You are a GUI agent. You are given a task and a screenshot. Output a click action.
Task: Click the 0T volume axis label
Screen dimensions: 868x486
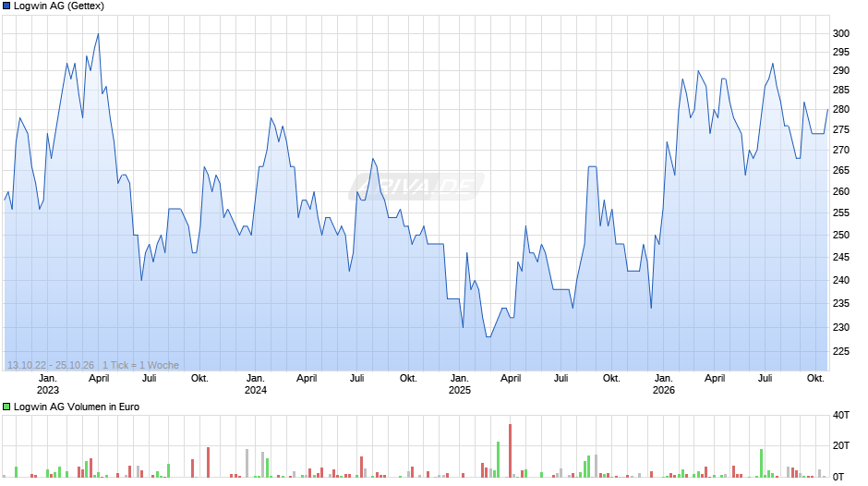(838, 477)
